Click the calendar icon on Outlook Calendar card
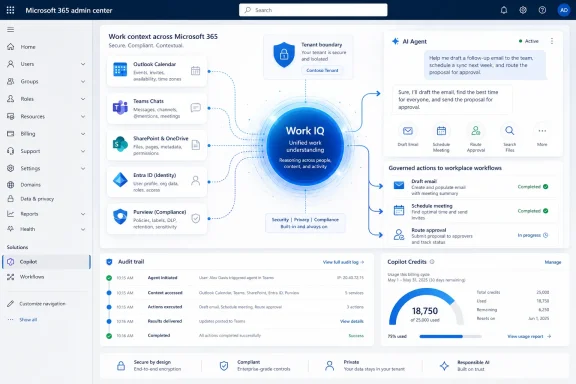The height and width of the screenshot is (384, 576). point(195,71)
